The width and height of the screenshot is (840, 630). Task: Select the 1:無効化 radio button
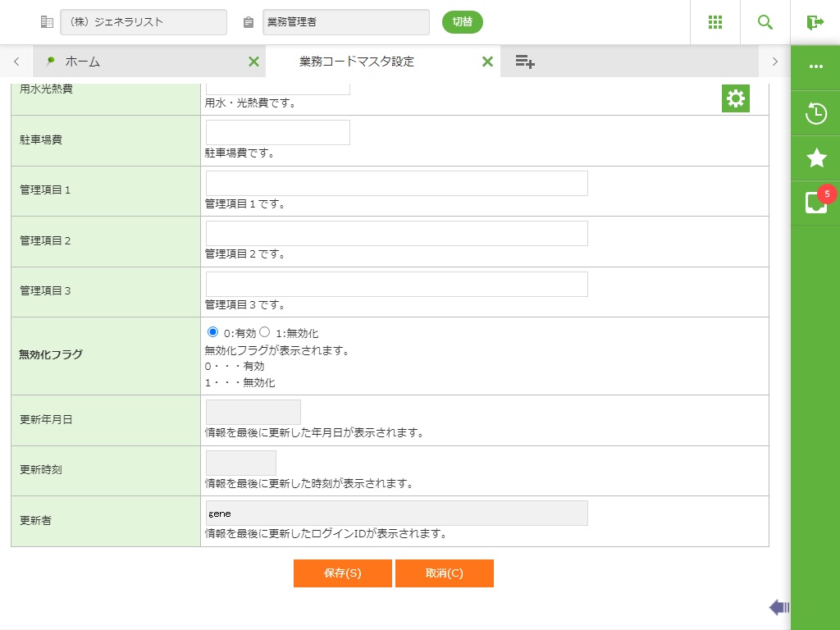265,332
